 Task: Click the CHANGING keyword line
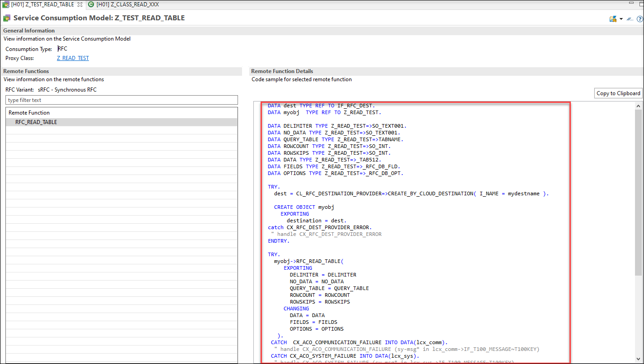pos(296,309)
